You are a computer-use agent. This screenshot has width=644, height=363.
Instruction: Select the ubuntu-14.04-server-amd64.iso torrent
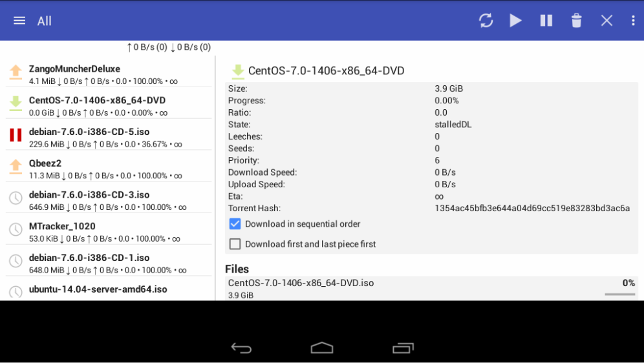(x=109, y=291)
